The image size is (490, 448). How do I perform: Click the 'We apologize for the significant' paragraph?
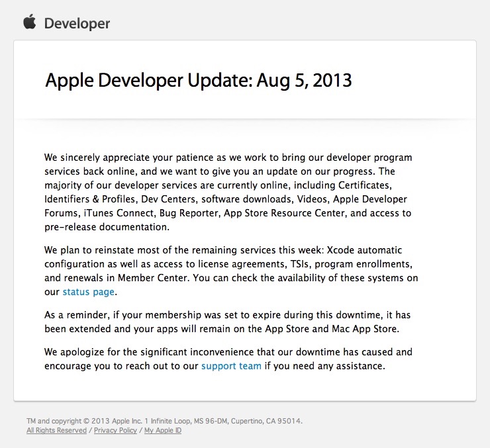[228, 359]
